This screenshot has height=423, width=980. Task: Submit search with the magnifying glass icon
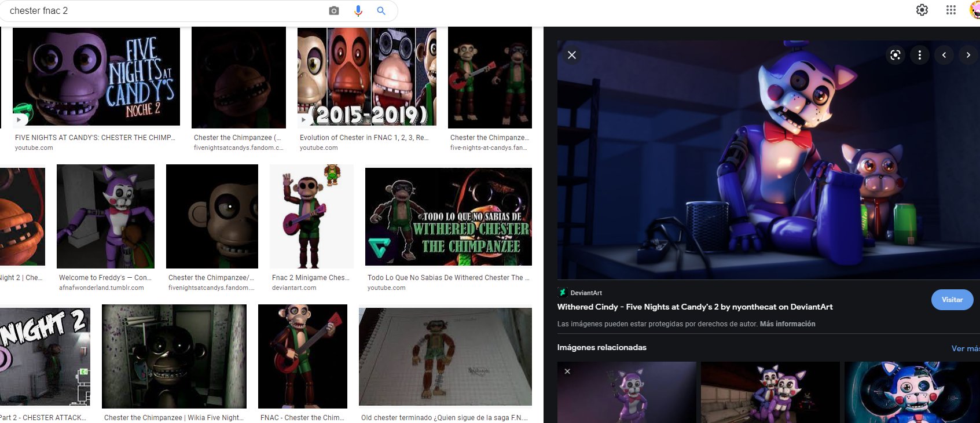click(381, 10)
